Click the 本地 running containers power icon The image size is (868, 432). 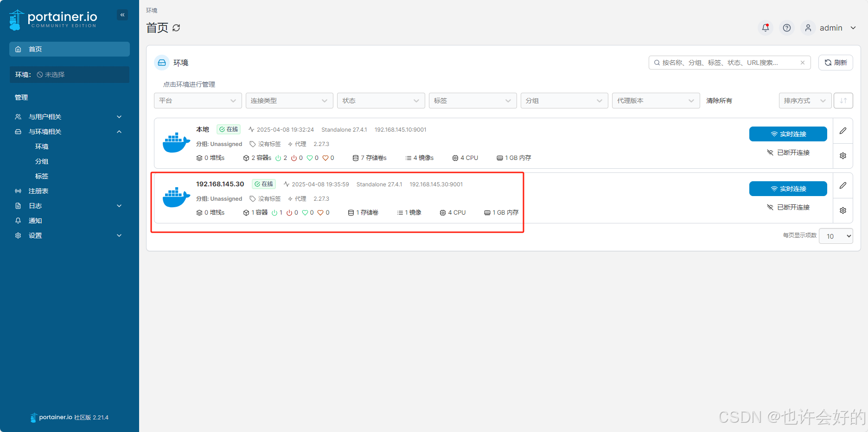coord(278,158)
